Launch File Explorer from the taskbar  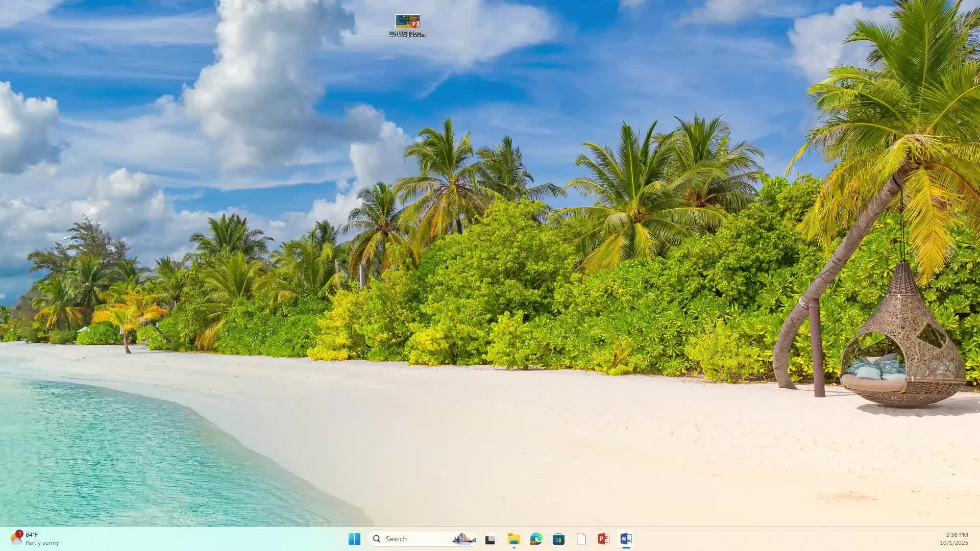click(513, 539)
